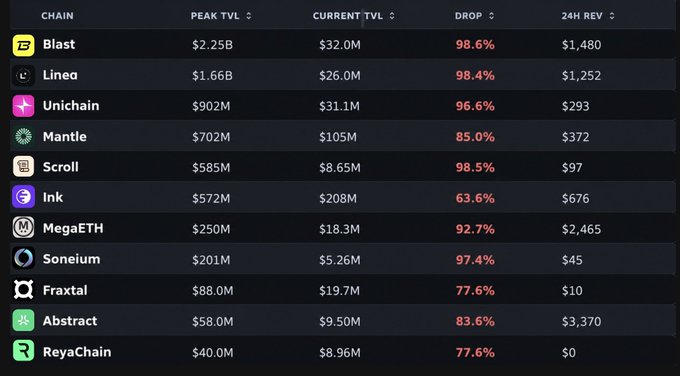The height and width of the screenshot is (376, 680).
Task: Sort by Peak TVL arrows
Action: (x=248, y=16)
